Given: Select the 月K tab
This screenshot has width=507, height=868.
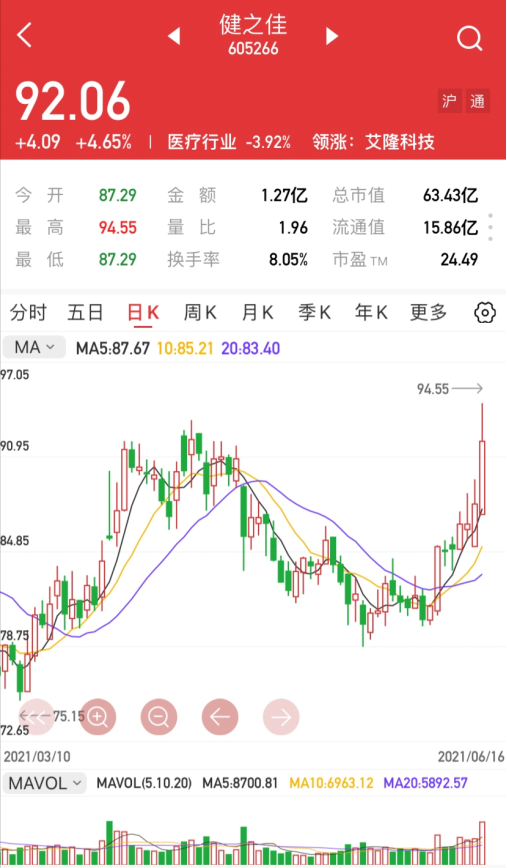Looking at the screenshot, I should click(x=257, y=313).
